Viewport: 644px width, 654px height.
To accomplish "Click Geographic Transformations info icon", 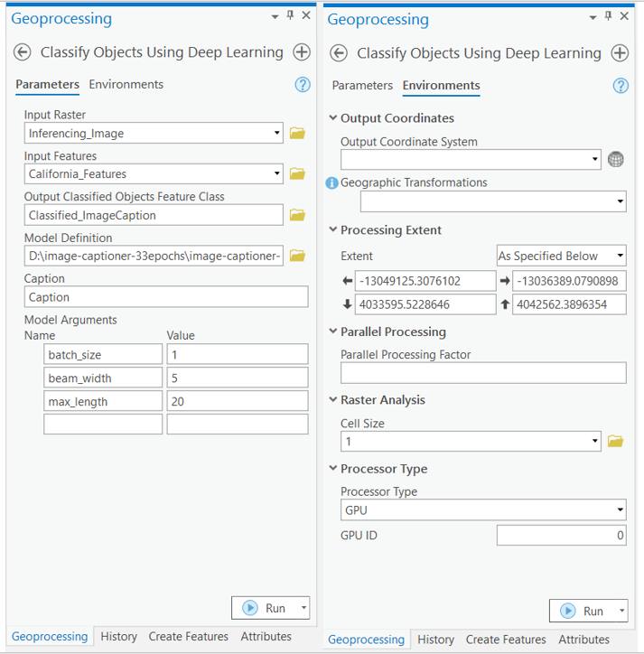I will [x=332, y=183].
